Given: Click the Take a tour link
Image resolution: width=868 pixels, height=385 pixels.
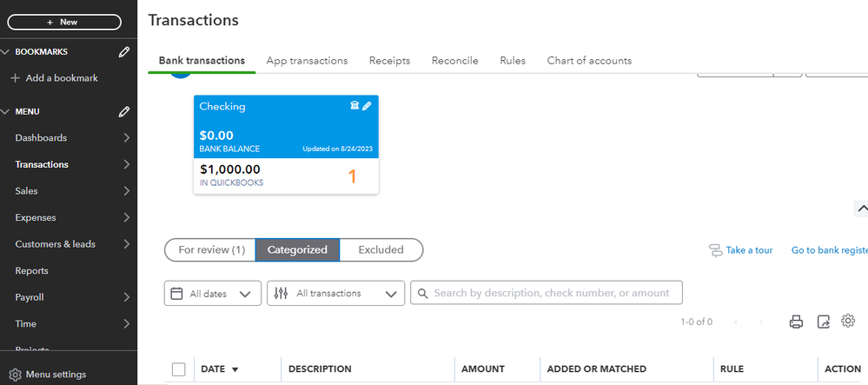Looking at the screenshot, I should pyautogui.click(x=741, y=250).
